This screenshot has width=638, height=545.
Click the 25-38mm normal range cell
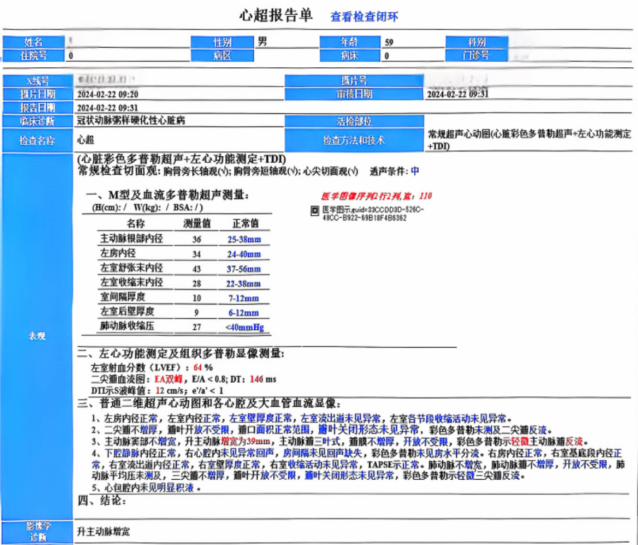pos(244,239)
